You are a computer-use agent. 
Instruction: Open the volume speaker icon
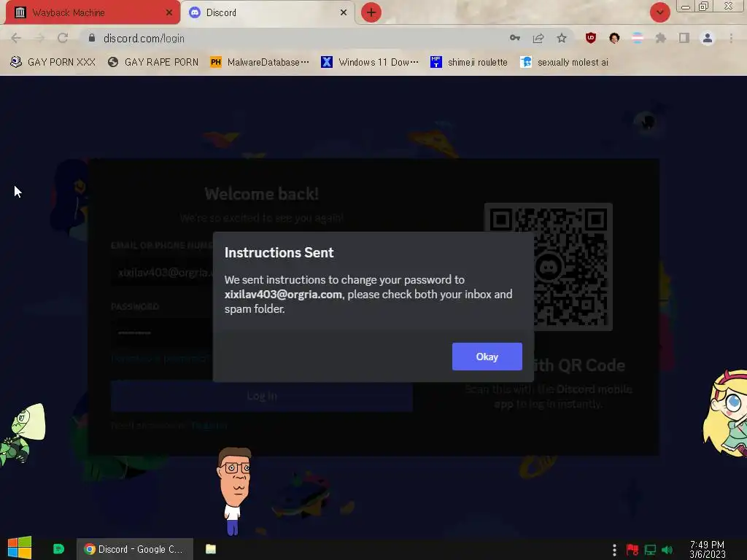pos(667,550)
